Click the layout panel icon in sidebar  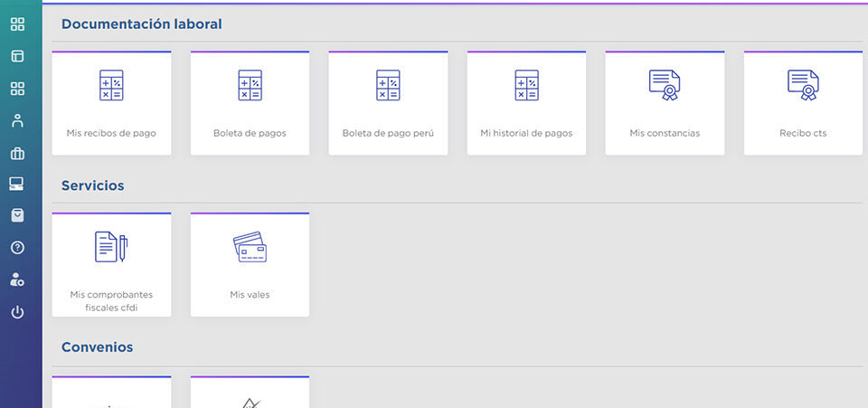pyautogui.click(x=17, y=56)
